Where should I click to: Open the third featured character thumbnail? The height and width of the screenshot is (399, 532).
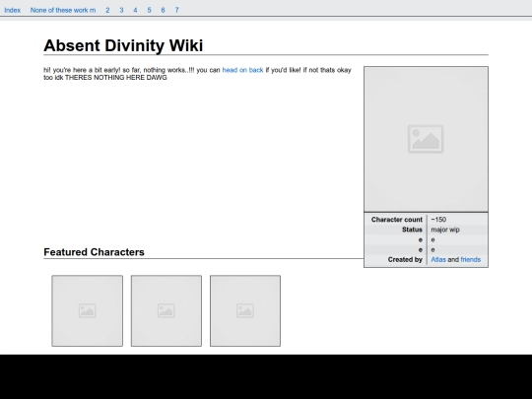click(x=245, y=310)
